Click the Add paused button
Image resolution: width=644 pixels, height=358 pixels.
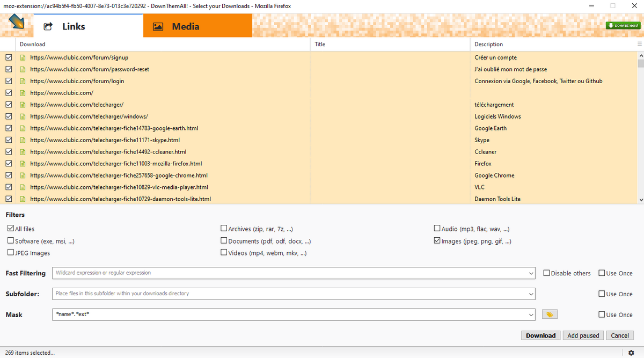coord(583,335)
